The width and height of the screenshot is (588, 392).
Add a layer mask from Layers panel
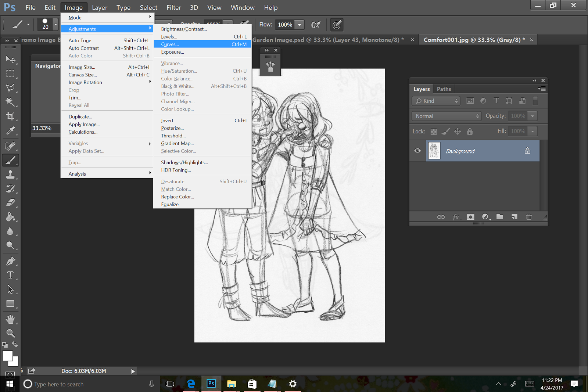click(x=470, y=217)
